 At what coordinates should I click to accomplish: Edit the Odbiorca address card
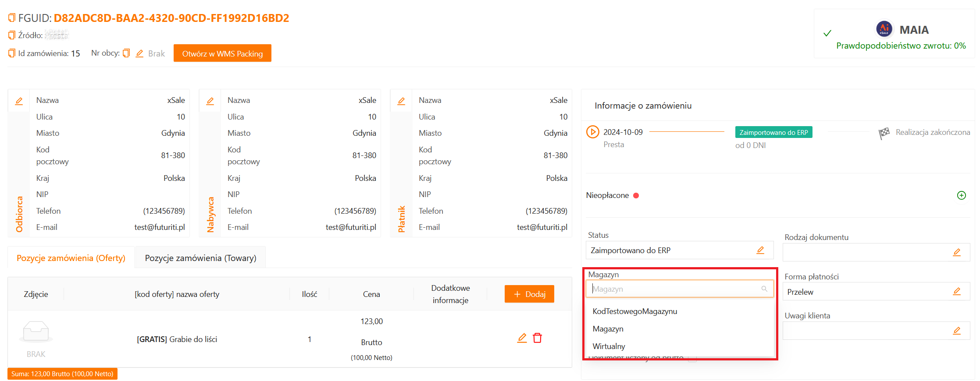[19, 101]
